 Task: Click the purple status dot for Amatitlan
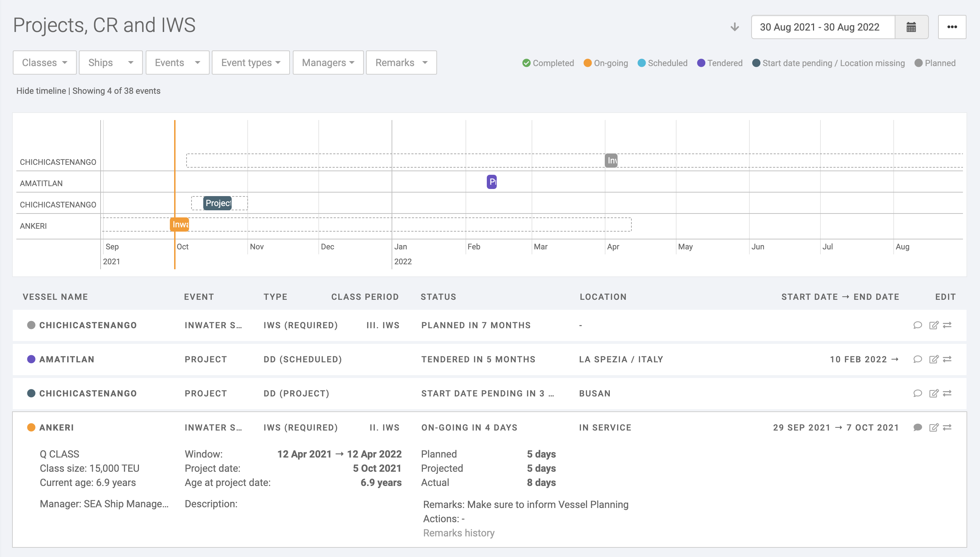pyautogui.click(x=31, y=359)
